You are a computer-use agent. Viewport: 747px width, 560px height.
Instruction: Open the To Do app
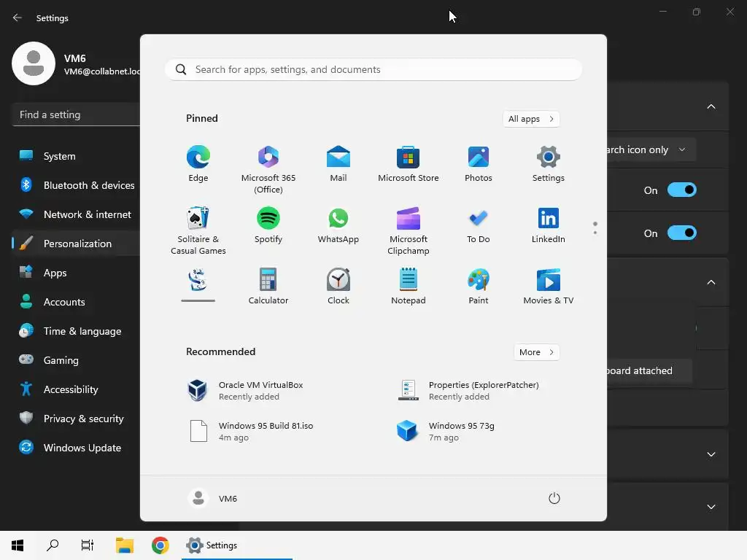(479, 226)
